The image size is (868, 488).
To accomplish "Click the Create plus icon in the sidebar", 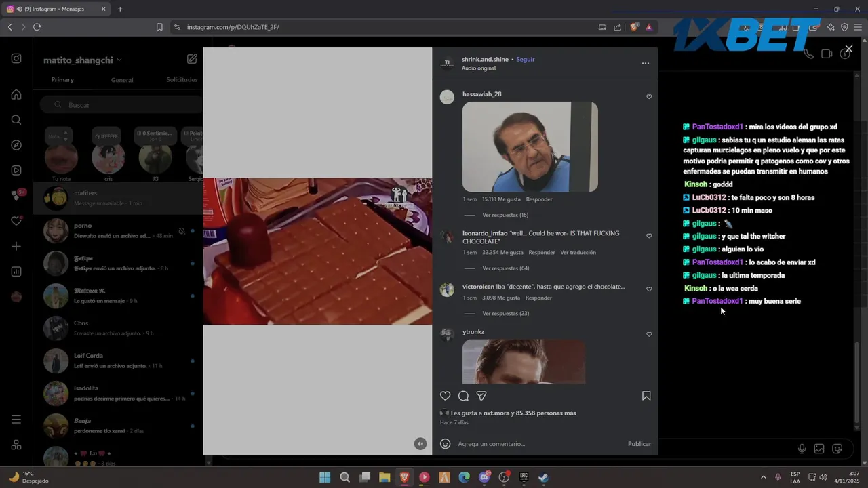I will 16,246.
